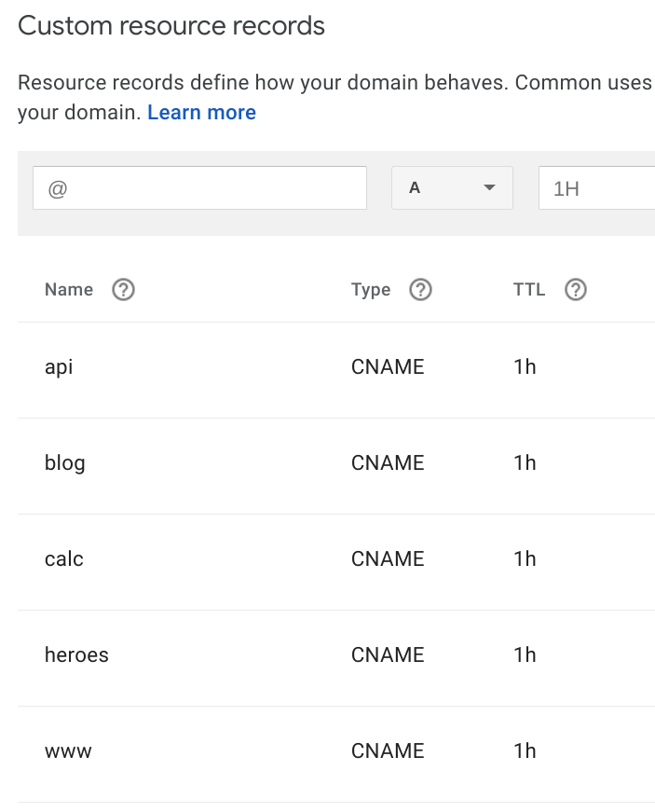Open the Name column help tooltip
Image resolution: width=655 pixels, height=812 pixels.
(x=123, y=289)
